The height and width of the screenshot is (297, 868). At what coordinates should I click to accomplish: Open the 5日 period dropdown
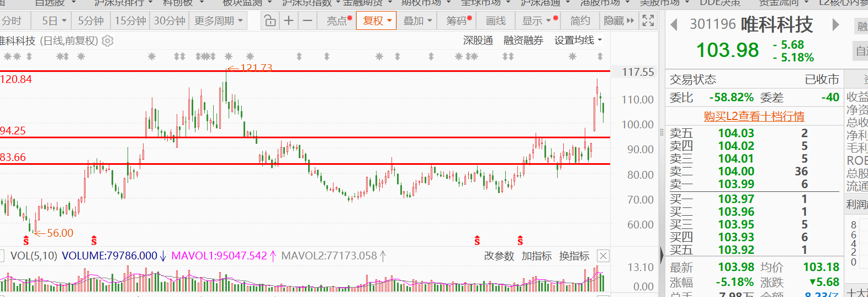pyautogui.click(x=54, y=21)
